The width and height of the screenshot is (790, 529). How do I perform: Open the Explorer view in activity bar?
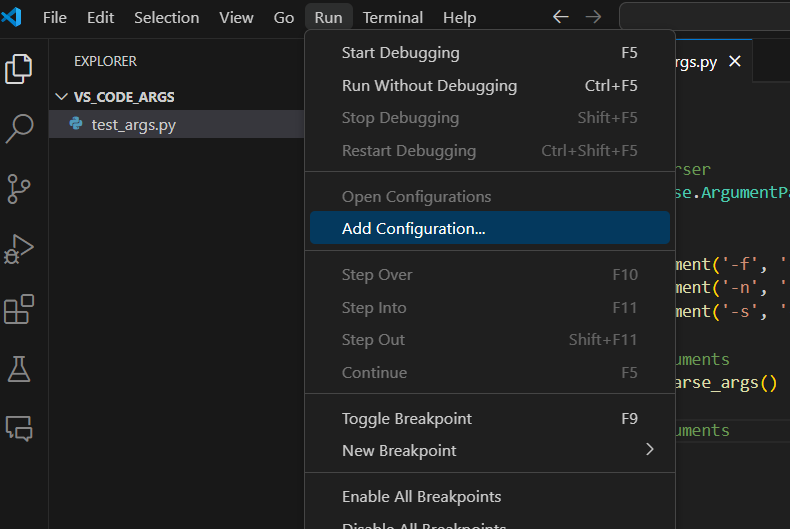[x=19, y=69]
